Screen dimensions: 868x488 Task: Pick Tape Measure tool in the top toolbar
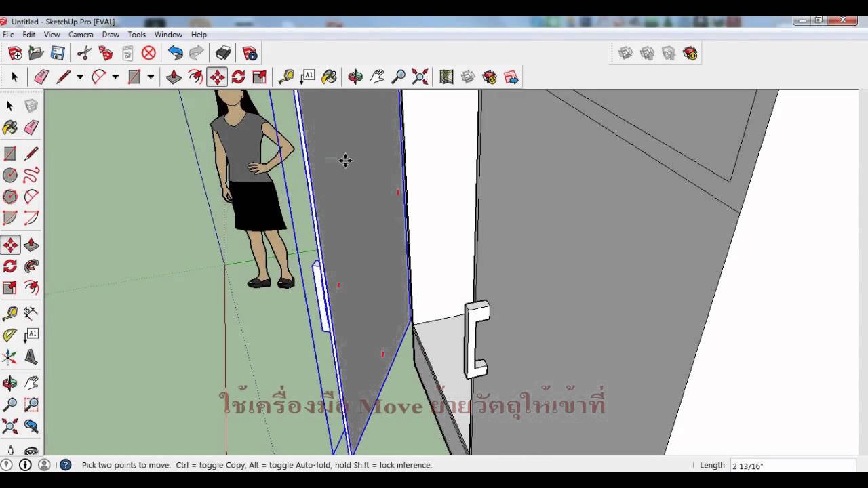coord(286,77)
